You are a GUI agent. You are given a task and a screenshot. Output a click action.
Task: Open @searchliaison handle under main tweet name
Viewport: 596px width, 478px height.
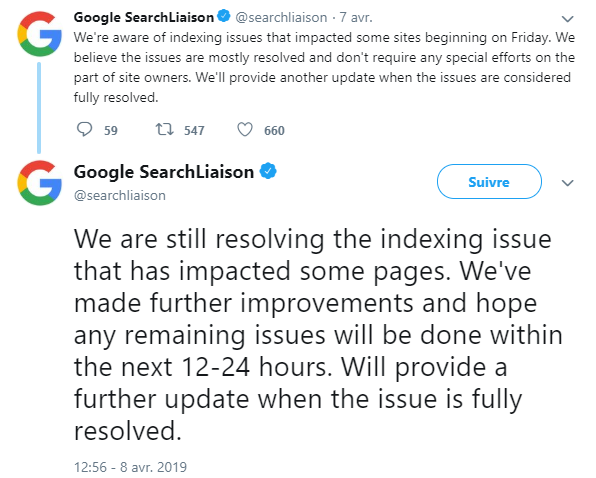120,195
